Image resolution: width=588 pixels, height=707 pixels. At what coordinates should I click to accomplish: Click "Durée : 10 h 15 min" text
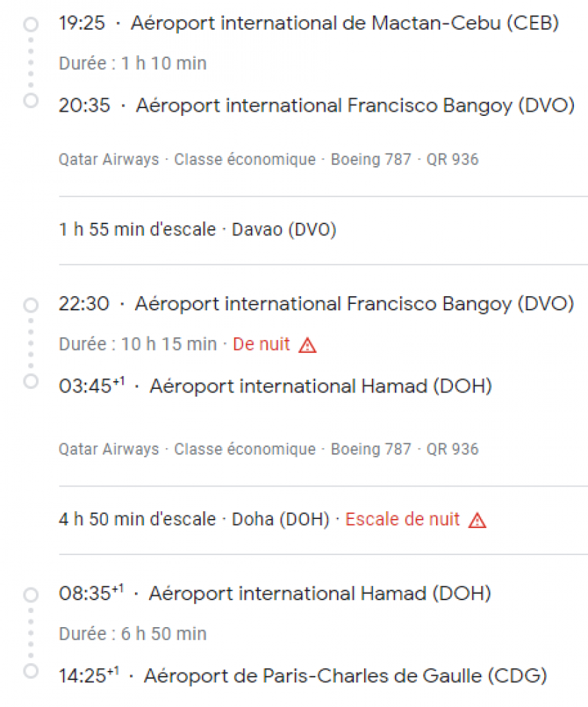[138, 344]
